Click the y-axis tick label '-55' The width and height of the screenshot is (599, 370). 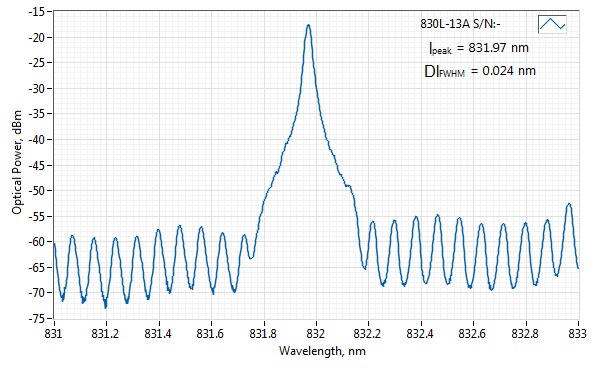point(37,216)
